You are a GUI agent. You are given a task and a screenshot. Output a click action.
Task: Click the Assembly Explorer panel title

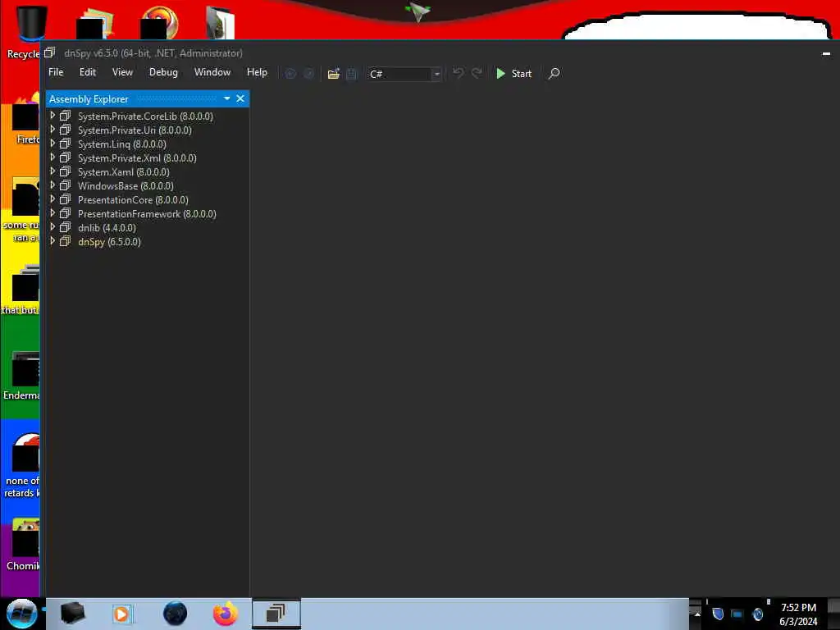pos(89,99)
